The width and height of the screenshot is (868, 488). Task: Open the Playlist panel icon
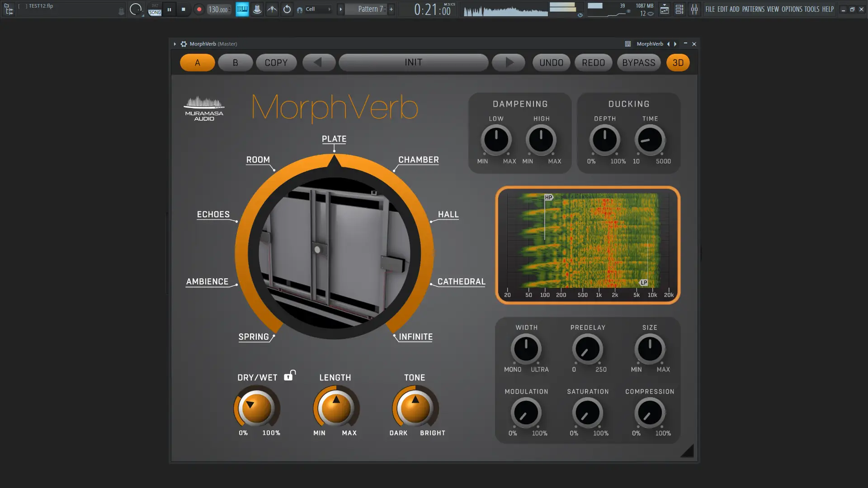[665, 9]
